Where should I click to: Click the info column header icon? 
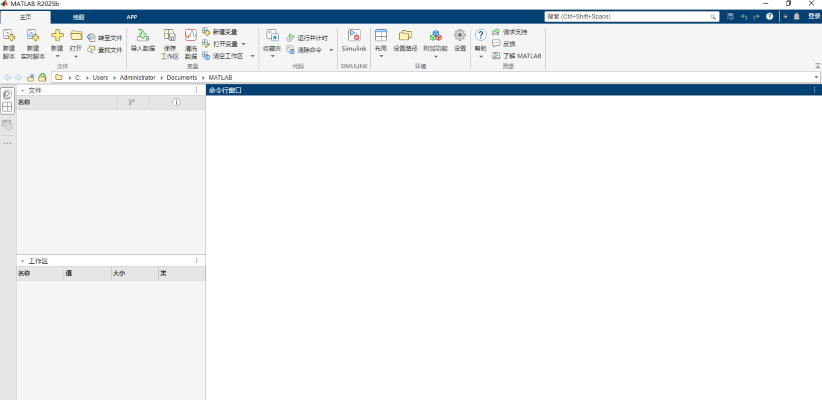pyautogui.click(x=176, y=102)
